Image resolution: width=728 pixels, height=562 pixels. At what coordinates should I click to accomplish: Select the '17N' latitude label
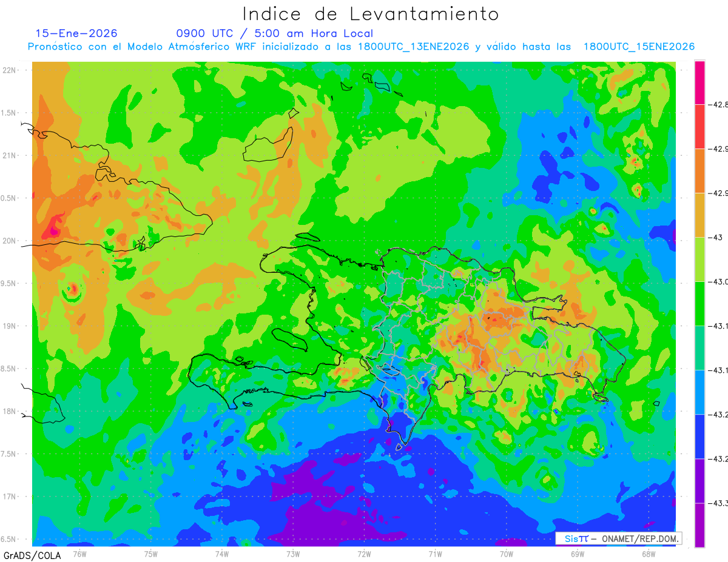click(10, 497)
